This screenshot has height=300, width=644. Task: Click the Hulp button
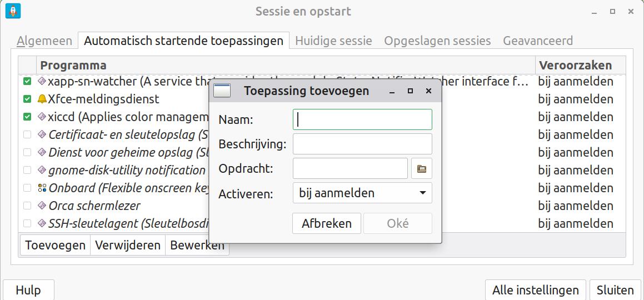pyautogui.click(x=28, y=290)
